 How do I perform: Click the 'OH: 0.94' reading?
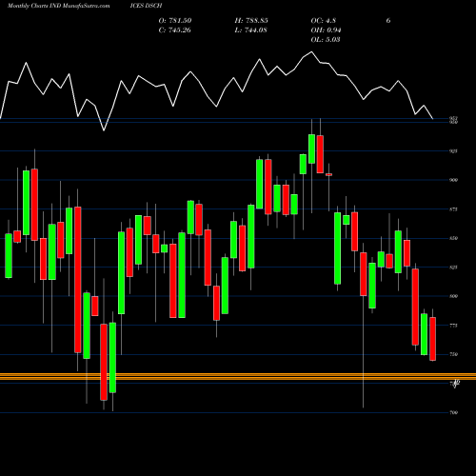(x=326, y=30)
